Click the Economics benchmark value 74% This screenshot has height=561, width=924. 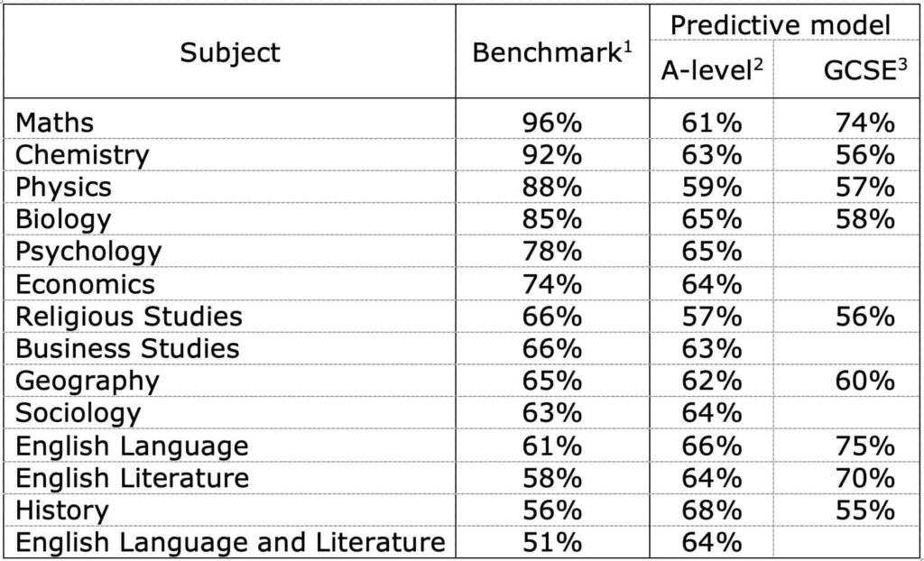pyautogui.click(x=551, y=284)
